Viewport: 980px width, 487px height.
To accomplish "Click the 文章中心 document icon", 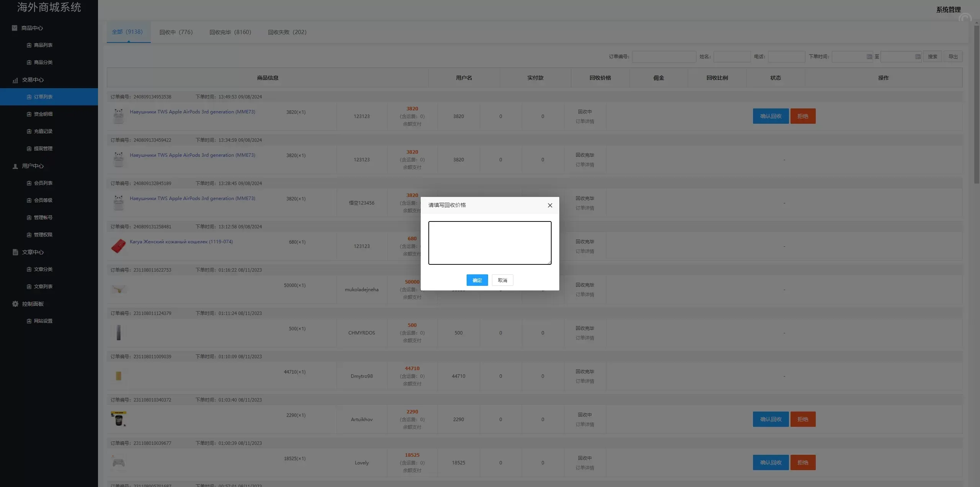I will click(x=15, y=252).
